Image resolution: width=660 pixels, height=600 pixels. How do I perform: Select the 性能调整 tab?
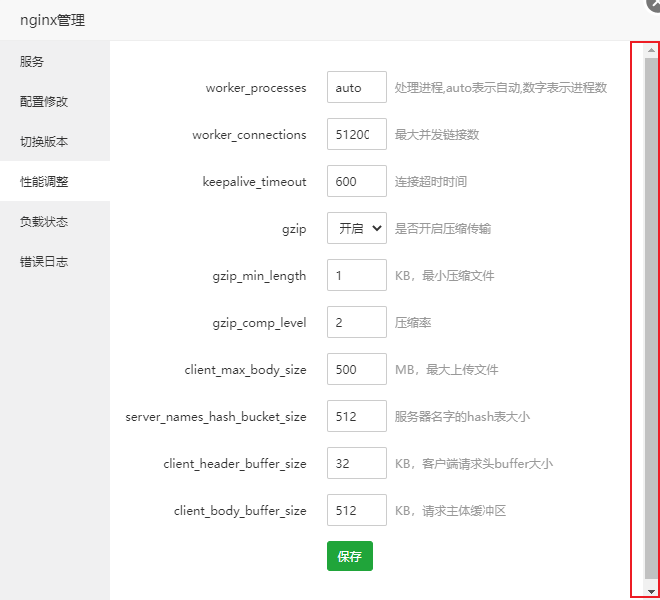click(55, 181)
